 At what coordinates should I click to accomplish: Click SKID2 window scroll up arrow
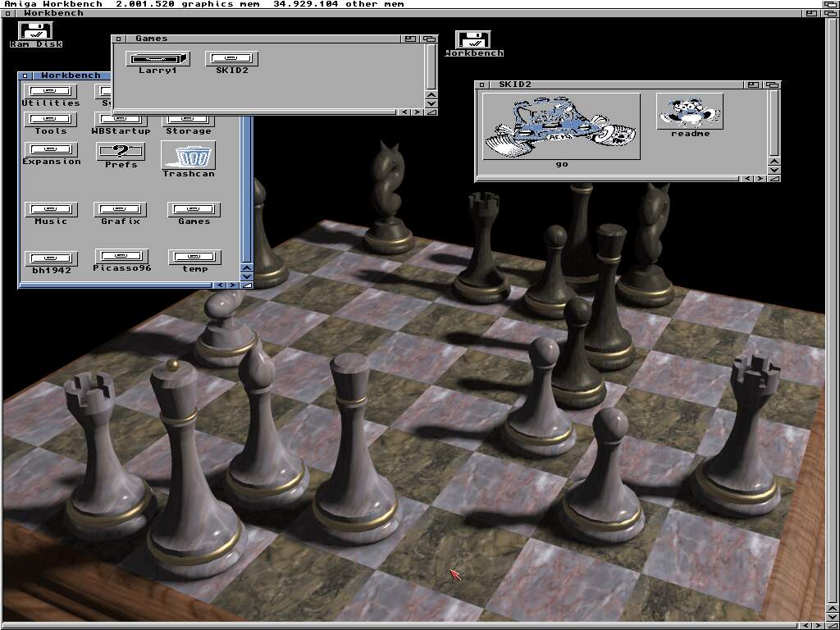774,162
